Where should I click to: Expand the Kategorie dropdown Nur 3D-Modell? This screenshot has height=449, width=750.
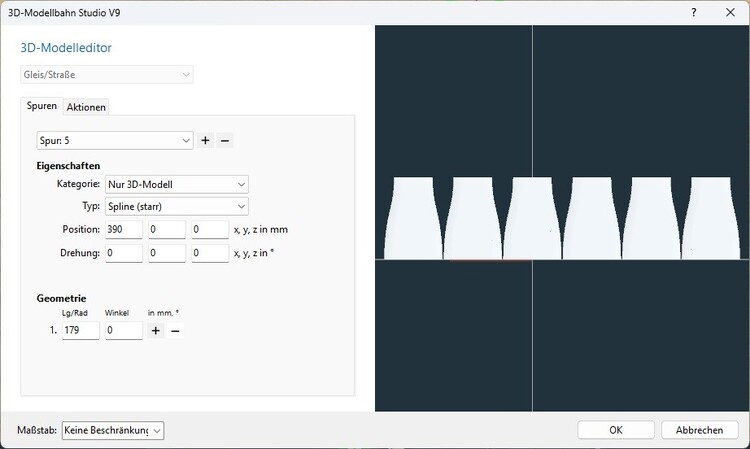point(176,185)
